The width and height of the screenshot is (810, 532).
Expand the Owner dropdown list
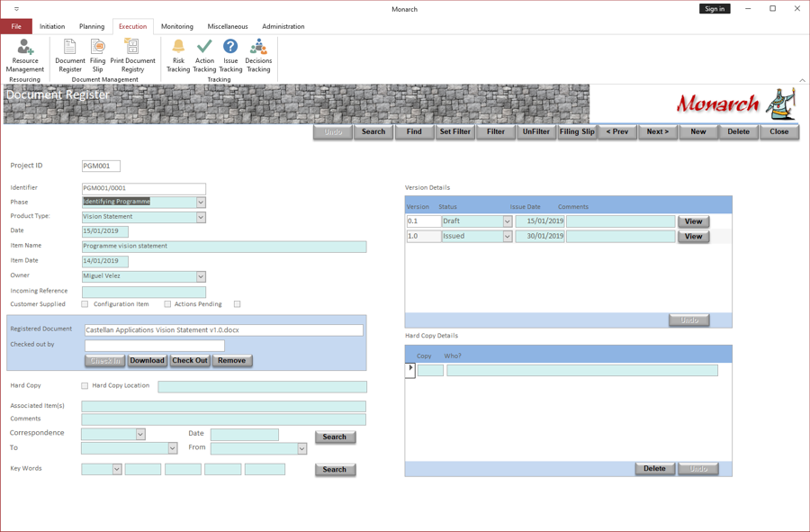[x=201, y=277]
